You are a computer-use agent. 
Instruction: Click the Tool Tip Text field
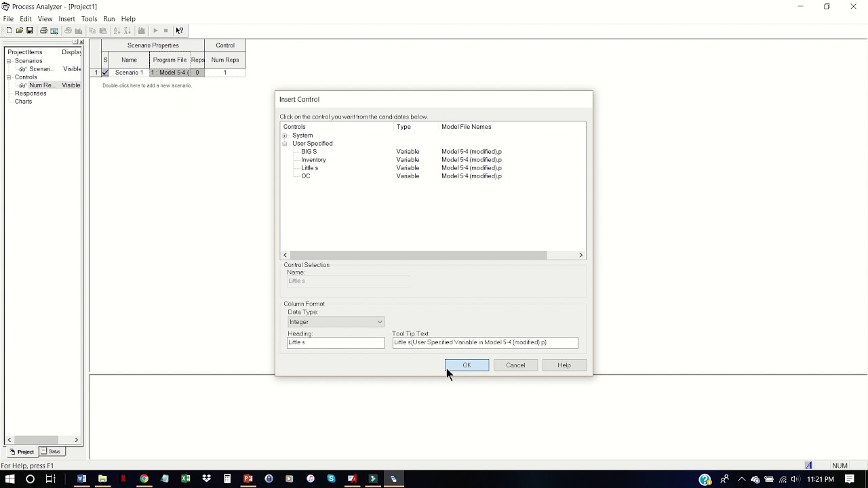point(485,343)
